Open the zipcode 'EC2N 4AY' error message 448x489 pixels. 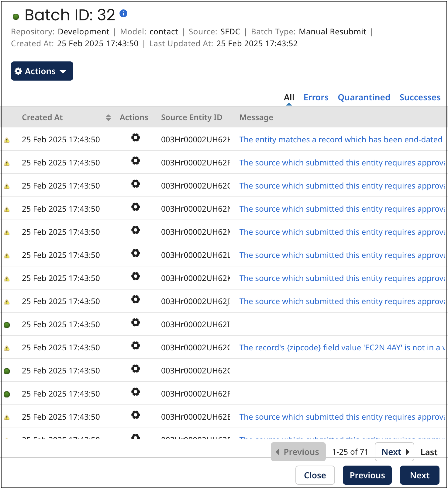coord(342,348)
